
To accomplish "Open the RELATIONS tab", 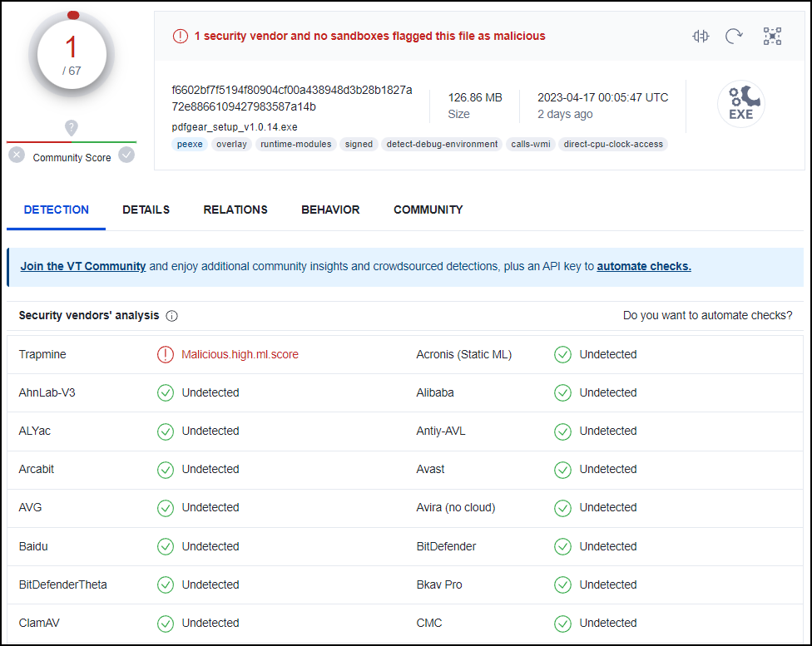I will (235, 210).
